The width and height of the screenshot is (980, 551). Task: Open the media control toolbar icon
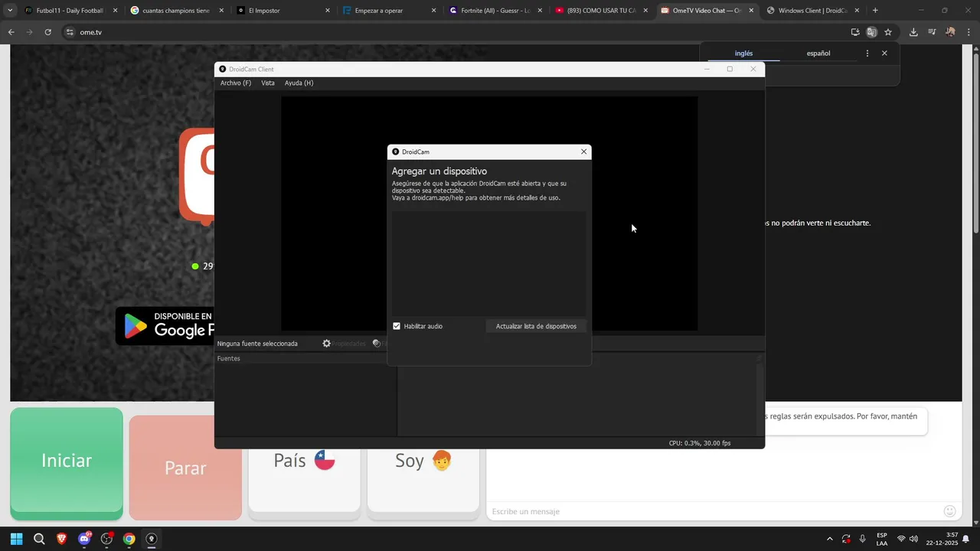click(932, 32)
